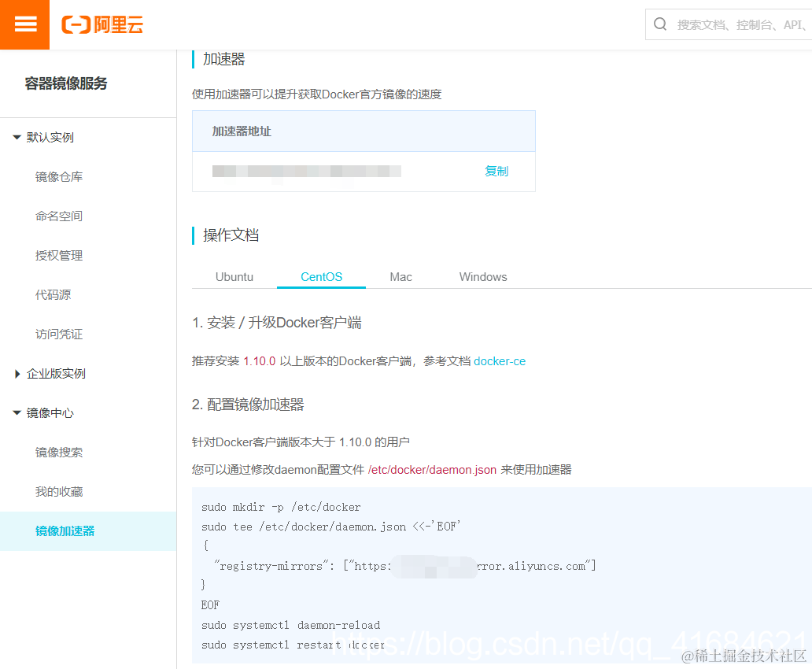Open 访问凭证 in the sidebar
Image resolution: width=812 pixels, height=669 pixels.
click(59, 334)
